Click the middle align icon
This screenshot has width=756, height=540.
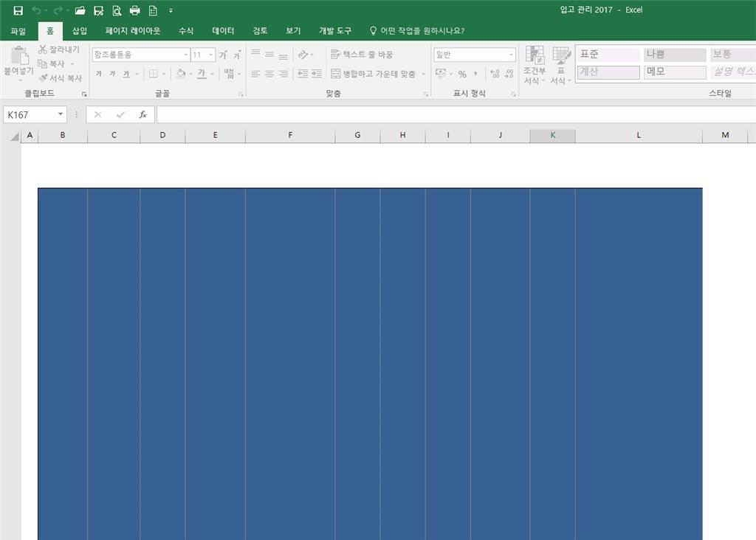[x=269, y=55]
